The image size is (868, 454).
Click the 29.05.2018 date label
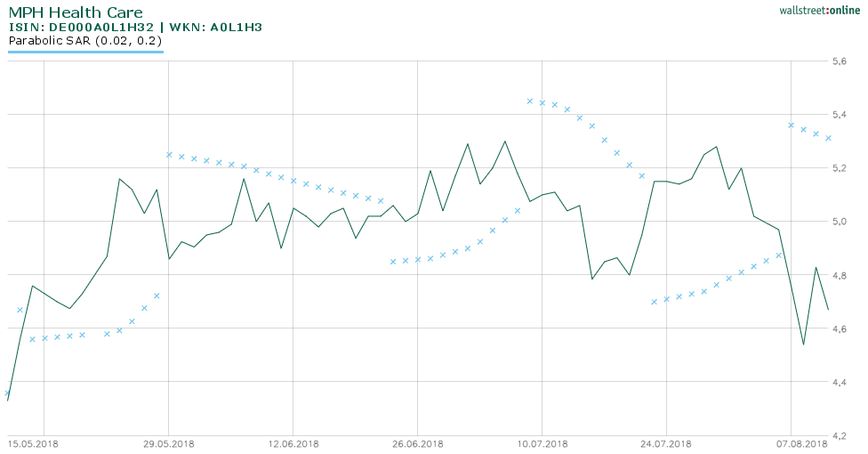(x=169, y=443)
